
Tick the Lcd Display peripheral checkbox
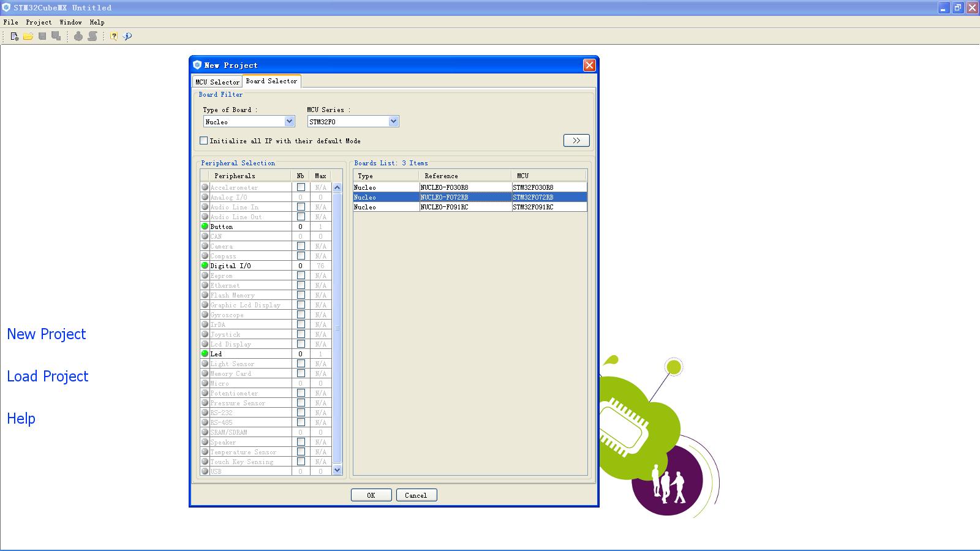pos(301,344)
